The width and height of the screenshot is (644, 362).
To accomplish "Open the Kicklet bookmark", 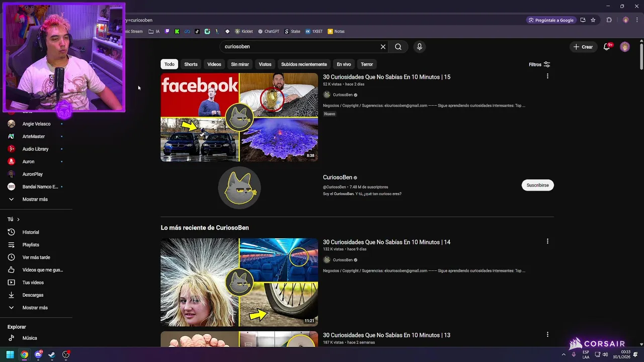I will point(244,31).
